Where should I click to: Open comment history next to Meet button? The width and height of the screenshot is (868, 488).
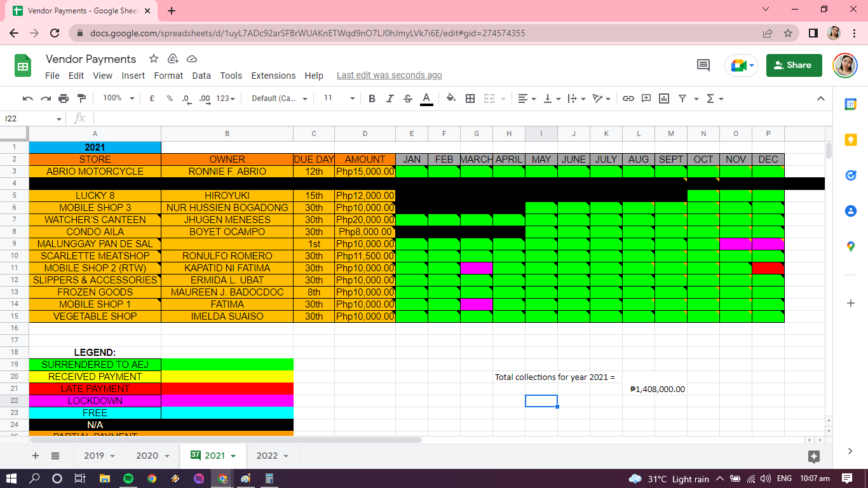click(703, 65)
